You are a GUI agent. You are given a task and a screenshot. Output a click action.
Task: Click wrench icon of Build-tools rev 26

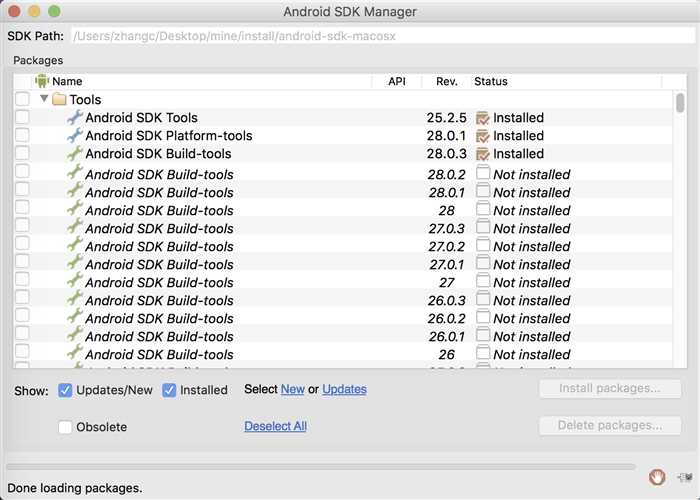pos(75,352)
